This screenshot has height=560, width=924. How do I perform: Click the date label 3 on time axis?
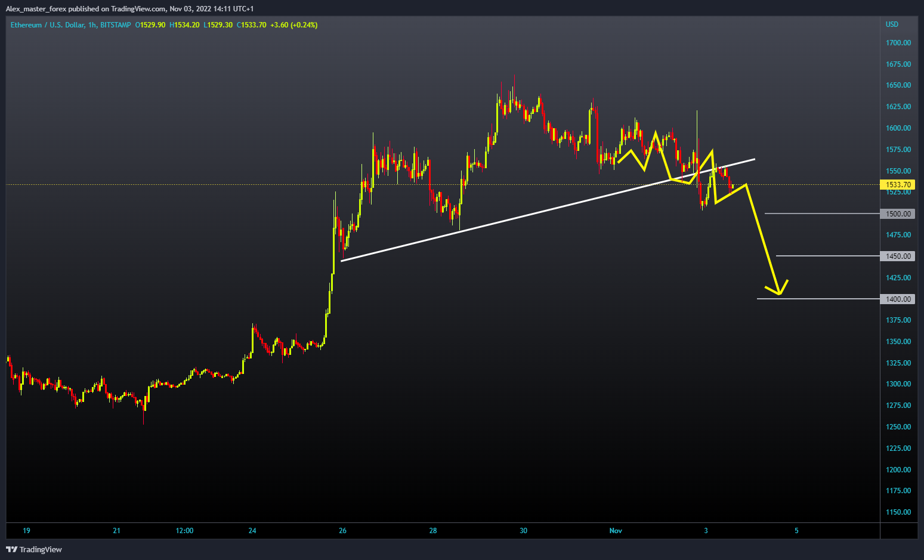click(706, 531)
